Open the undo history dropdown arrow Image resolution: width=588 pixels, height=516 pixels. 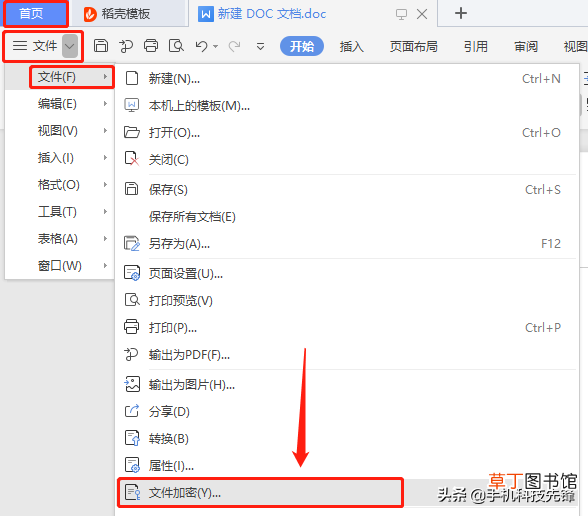[x=216, y=46]
